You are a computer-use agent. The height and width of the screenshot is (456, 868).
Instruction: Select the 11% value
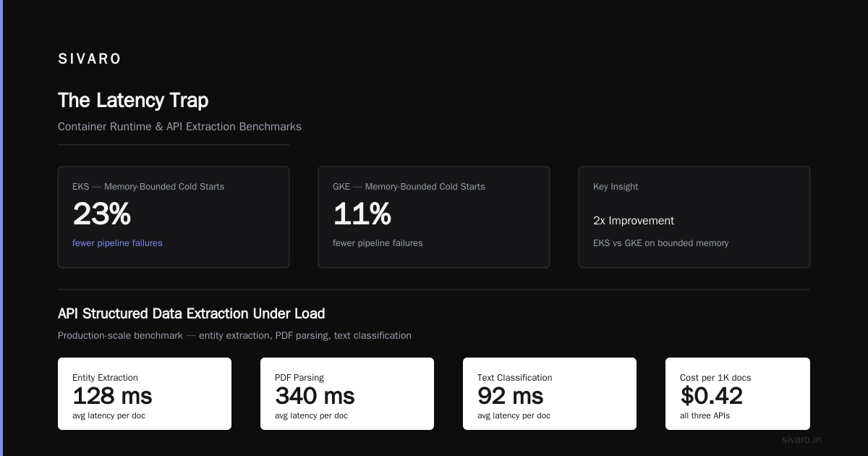pos(362,214)
